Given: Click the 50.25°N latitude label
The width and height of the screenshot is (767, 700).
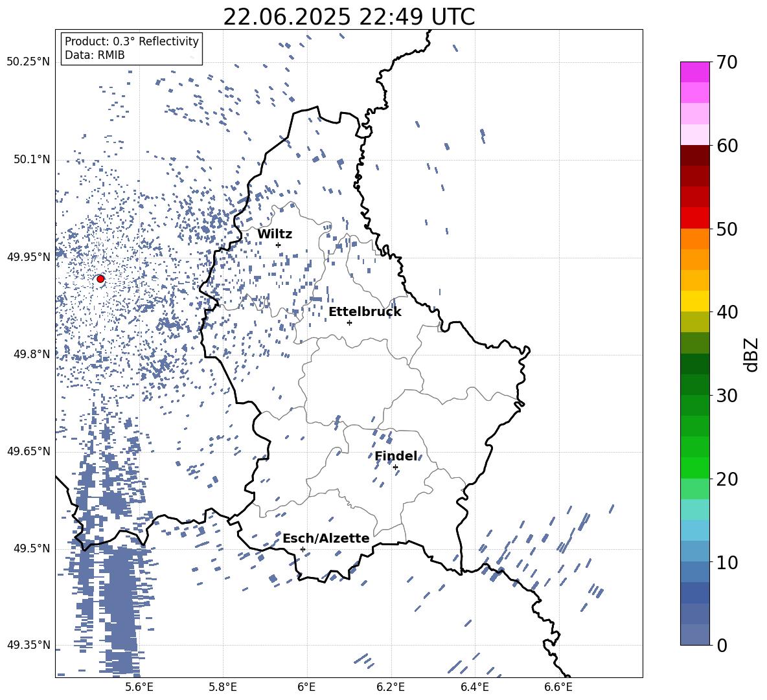Looking at the screenshot, I should [x=29, y=62].
